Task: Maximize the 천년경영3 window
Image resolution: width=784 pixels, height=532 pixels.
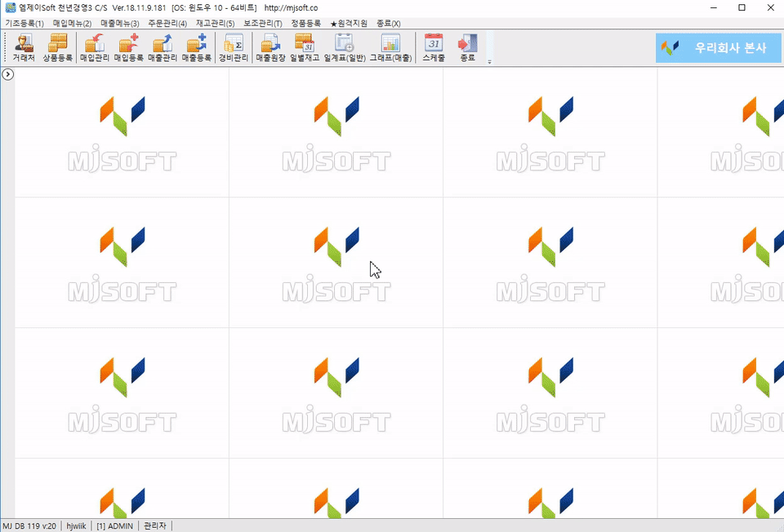Action: 742,7
